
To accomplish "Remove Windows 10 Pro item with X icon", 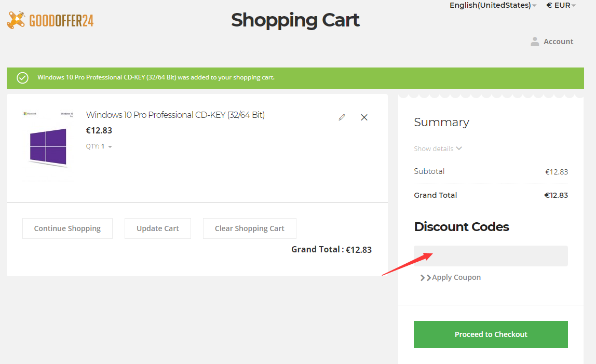I will (364, 117).
